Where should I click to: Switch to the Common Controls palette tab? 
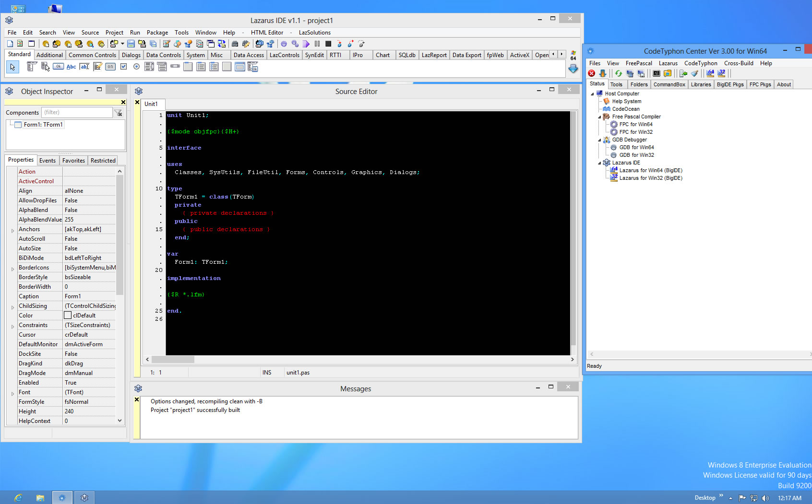[92, 55]
